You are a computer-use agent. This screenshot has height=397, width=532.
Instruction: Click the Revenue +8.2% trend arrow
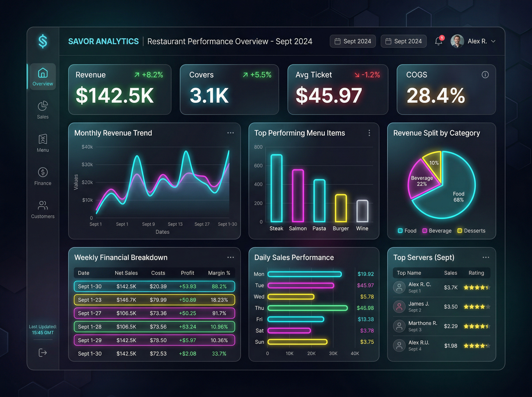pos(137,75)
